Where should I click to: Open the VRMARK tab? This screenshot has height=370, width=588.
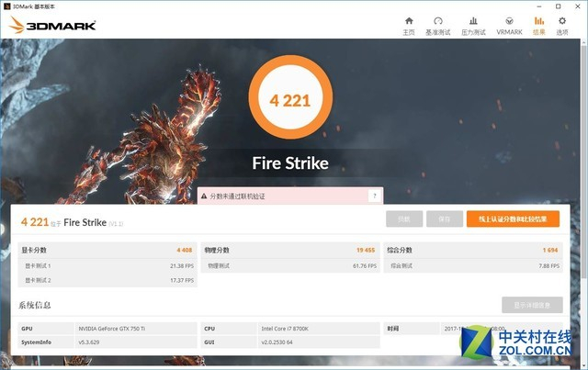point(509,27)
